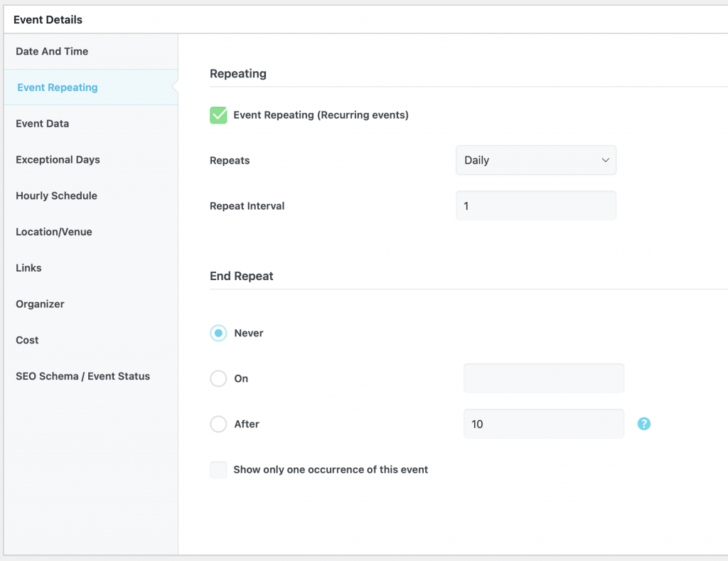Open the Date And Time tab
The width and height of the screenshot is (728, 561).
click(x=52, y=51)
